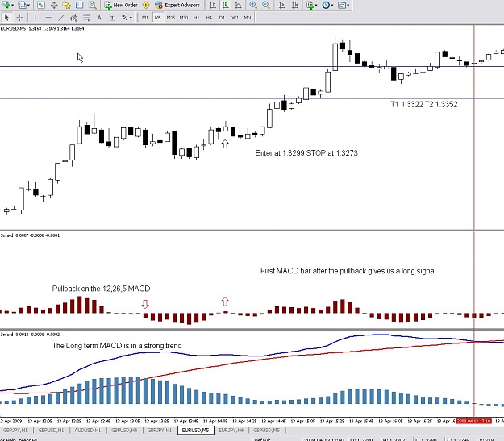The width and height of the screenshot is (504, 441).
Task: Zoom out on the chart
Action: [x=266, y=5]
